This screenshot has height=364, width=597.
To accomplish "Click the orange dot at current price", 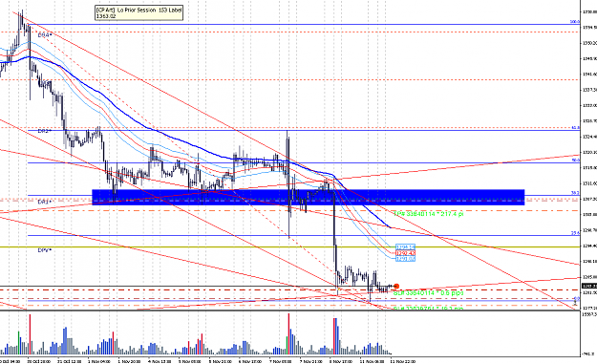I will (396, 286).
